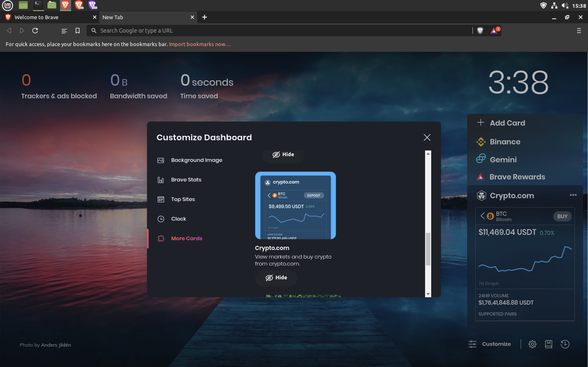The width and height of the screenshot is (588, 367).
Task: Follow the Import bookmarks now link
Action: pos(199,44)
